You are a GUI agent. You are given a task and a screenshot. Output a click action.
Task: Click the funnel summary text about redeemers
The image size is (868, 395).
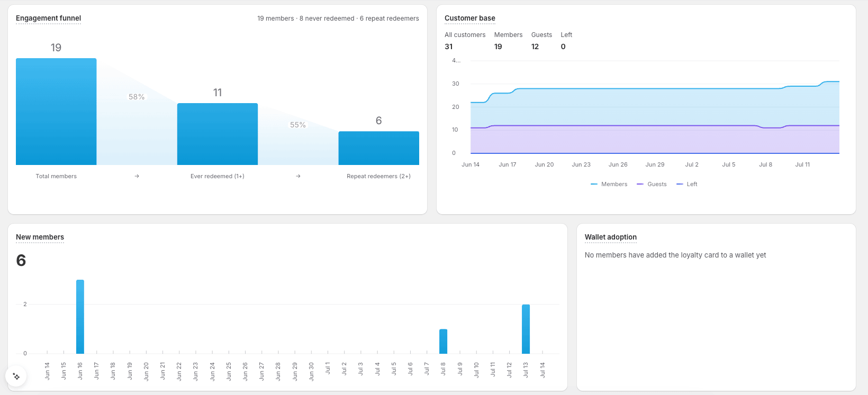point(338,19)
